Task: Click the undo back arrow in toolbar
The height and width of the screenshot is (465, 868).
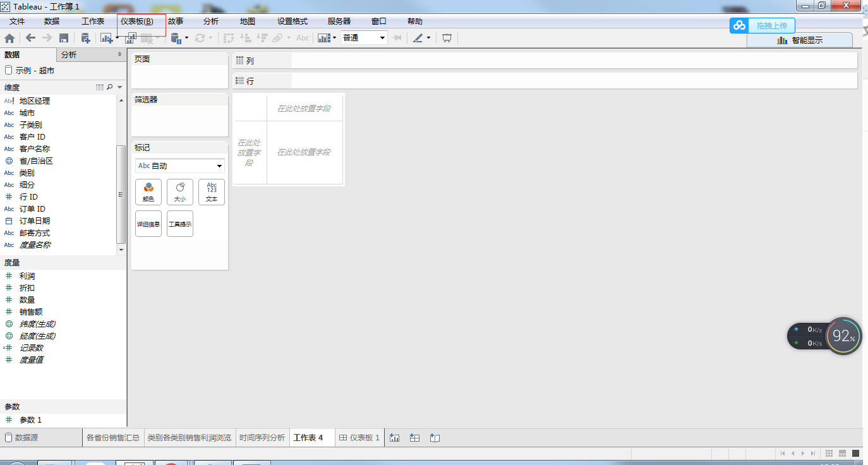Action: 30,38
